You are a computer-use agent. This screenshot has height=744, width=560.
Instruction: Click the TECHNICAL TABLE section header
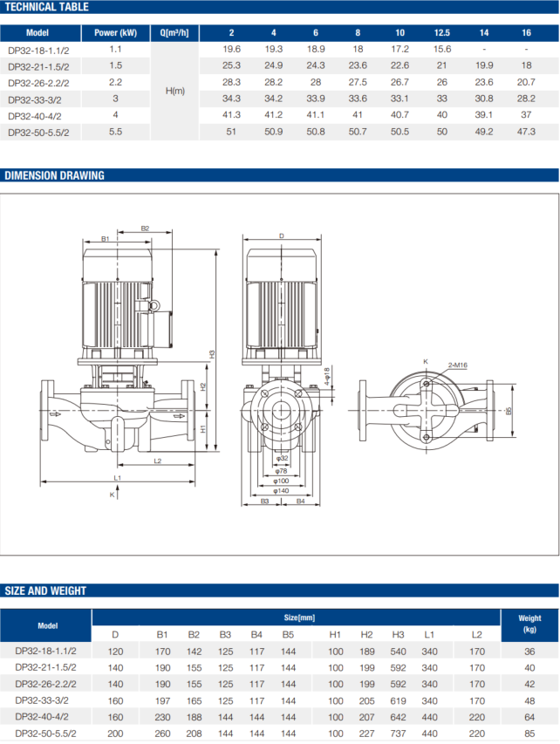click(x=44, y=7)
